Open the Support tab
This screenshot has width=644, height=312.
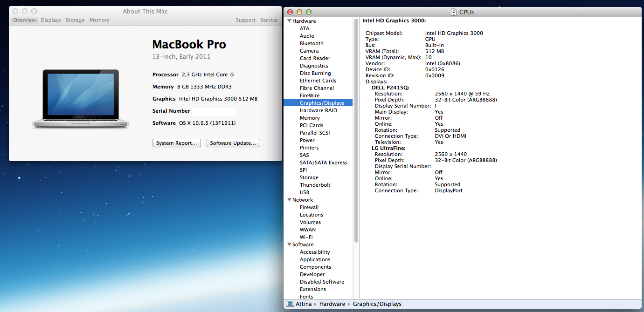click(x=246, y=20)
